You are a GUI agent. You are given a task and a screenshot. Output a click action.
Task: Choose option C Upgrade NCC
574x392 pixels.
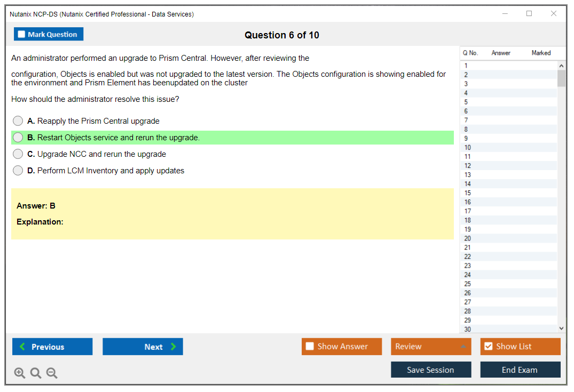pyautogui.click(x=18, y=154)
